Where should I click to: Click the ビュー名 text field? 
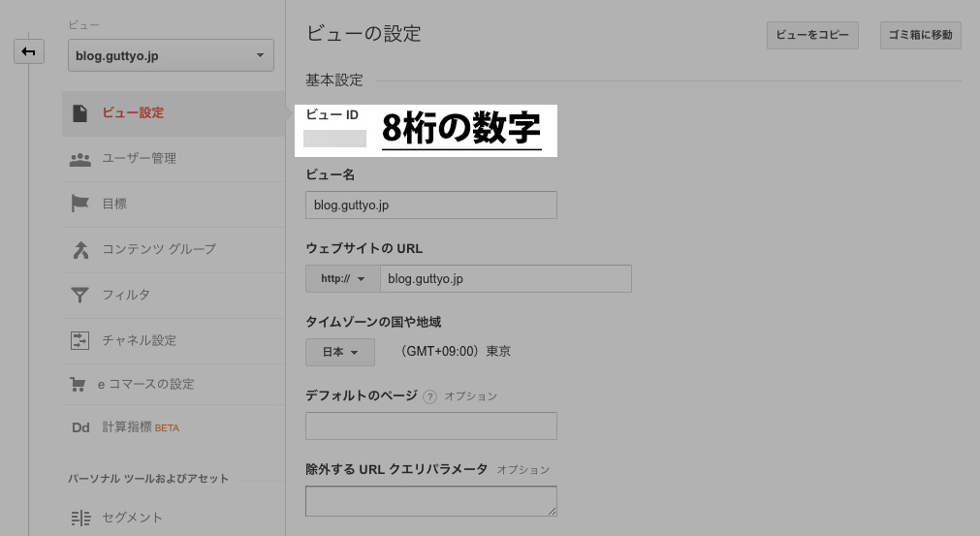430,205
